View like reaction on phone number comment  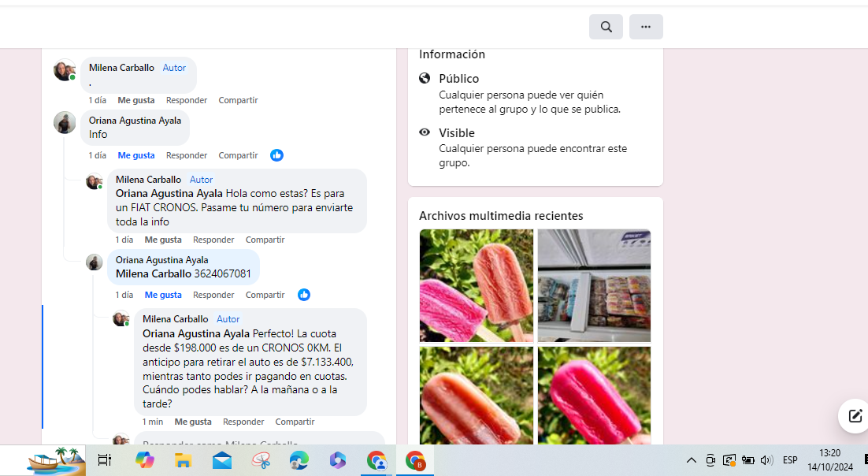point(304,295)
